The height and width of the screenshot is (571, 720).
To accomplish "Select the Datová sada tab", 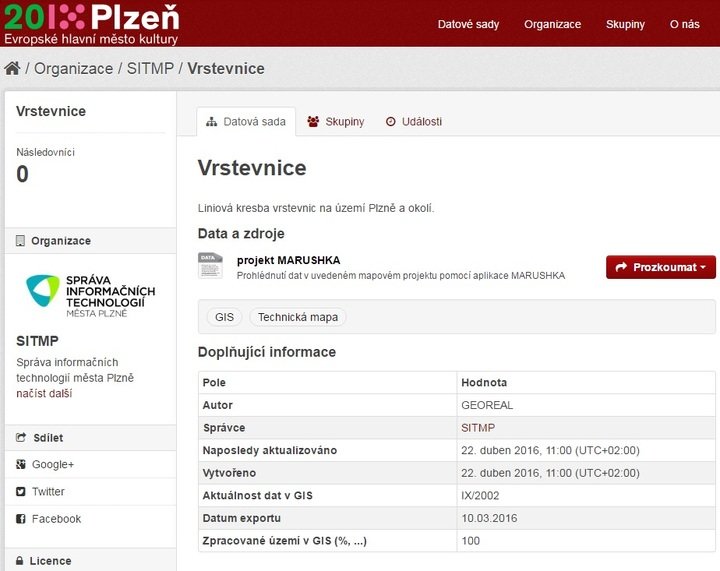I will pos(246,122).
